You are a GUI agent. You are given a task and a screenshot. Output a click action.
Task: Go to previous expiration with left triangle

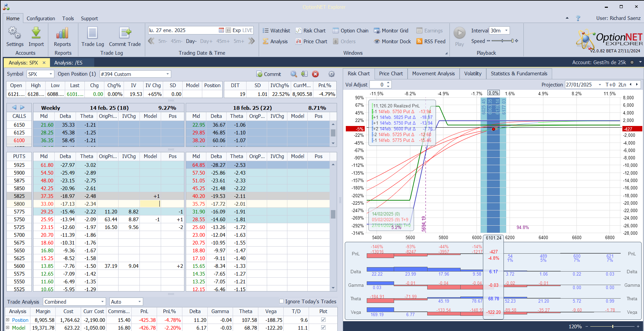[x=14, y=107]
